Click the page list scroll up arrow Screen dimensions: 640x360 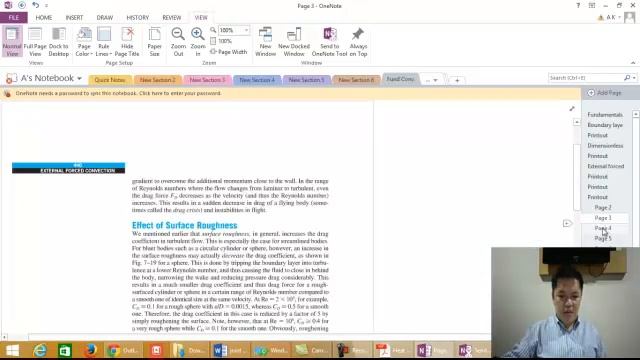636,114
